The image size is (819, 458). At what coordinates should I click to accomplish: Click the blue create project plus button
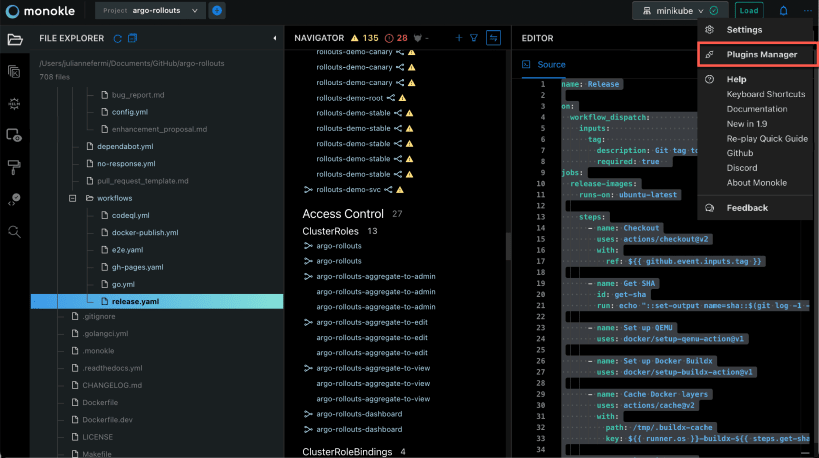click(217, 10)
